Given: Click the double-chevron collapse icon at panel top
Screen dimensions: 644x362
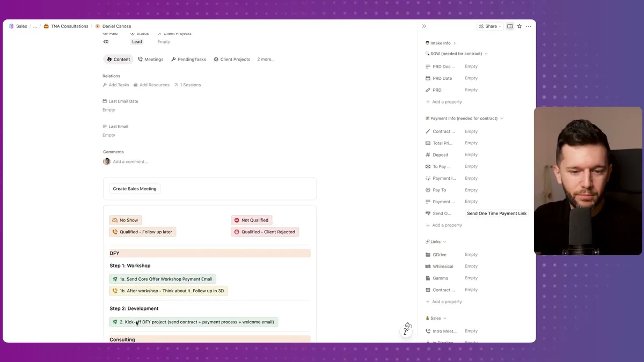Looking at the screenshot, I should tap(424, 25).
